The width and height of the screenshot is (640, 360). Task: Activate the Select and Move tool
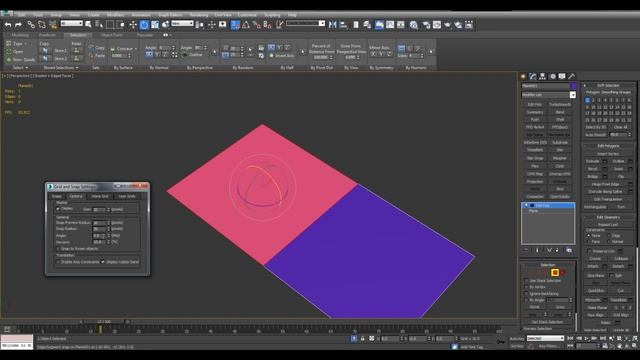coord(133,25)
